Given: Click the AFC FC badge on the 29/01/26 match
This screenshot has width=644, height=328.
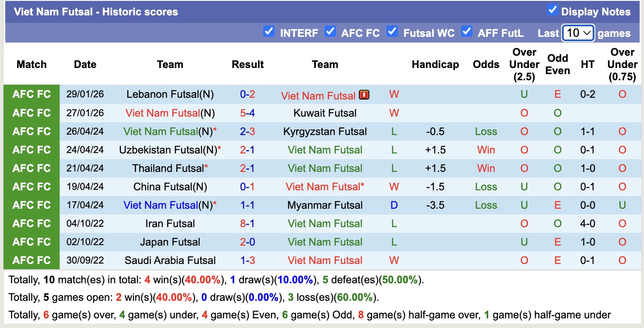Looking at the screenshot, I should (31, 95).
